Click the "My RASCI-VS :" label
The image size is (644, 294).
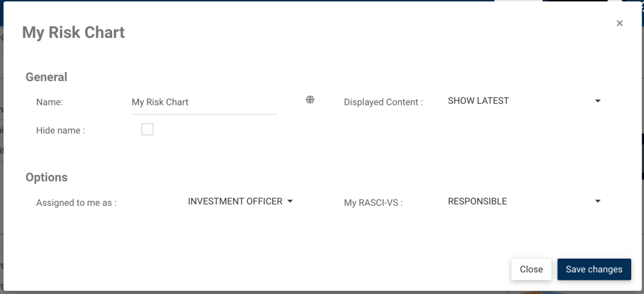(x=373, y=203)
